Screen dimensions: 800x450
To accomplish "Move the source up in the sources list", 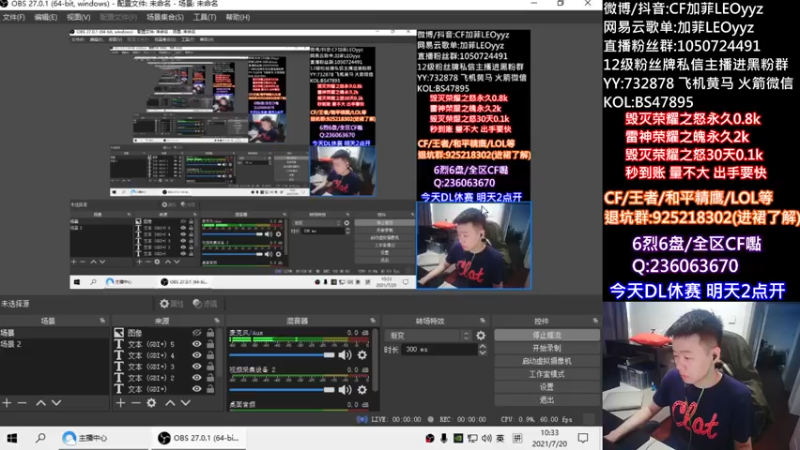I will point(170,403).
